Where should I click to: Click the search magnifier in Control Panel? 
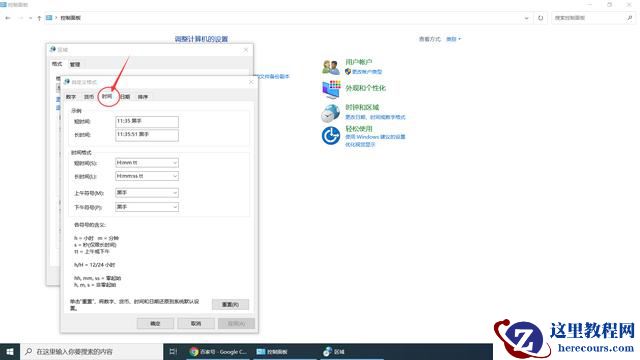click(x=629, y=18)
